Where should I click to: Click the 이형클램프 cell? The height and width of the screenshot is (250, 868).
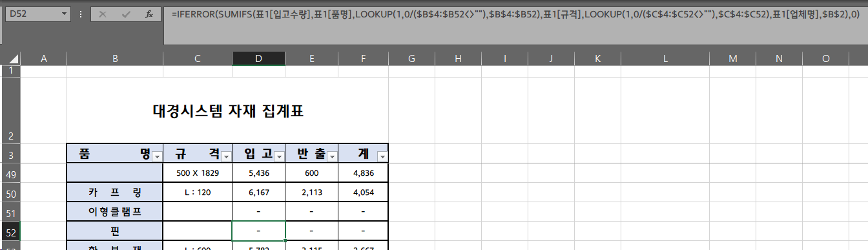tap(115, 212)
